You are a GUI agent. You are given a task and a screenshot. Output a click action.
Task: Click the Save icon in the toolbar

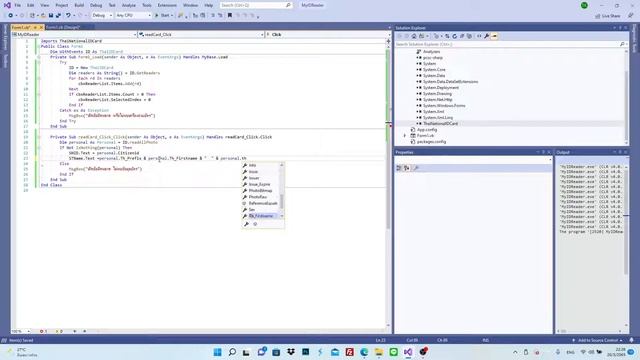51,16
